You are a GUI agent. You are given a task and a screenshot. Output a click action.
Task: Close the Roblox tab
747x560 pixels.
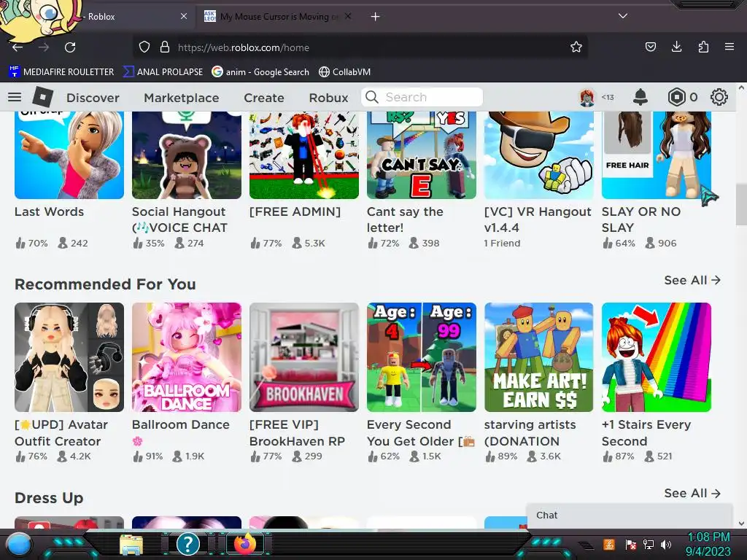coord(184,16)
